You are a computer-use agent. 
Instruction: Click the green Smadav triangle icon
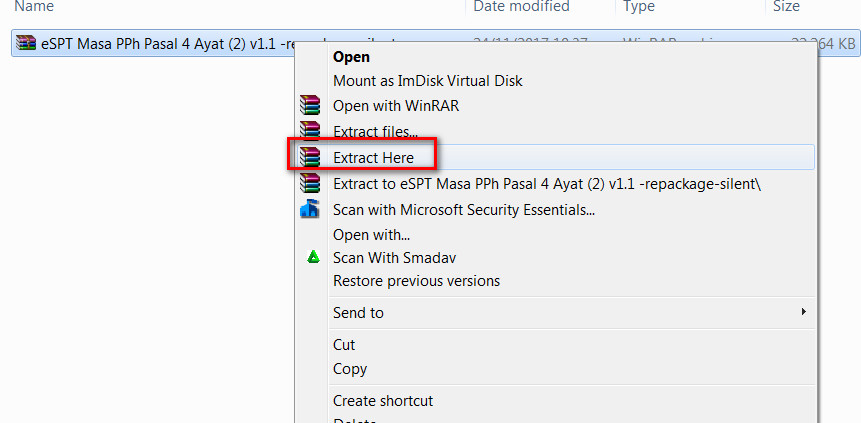312,257
